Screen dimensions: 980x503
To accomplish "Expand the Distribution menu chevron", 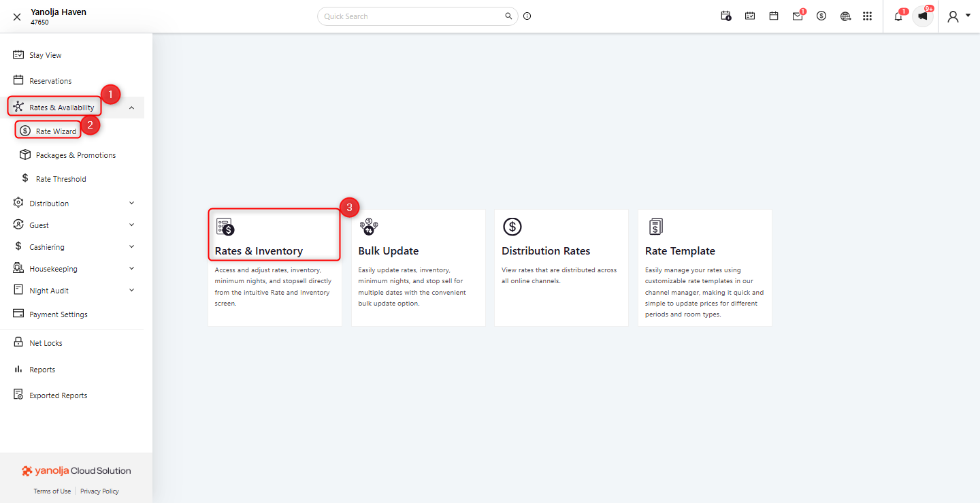I will point(131,203).
